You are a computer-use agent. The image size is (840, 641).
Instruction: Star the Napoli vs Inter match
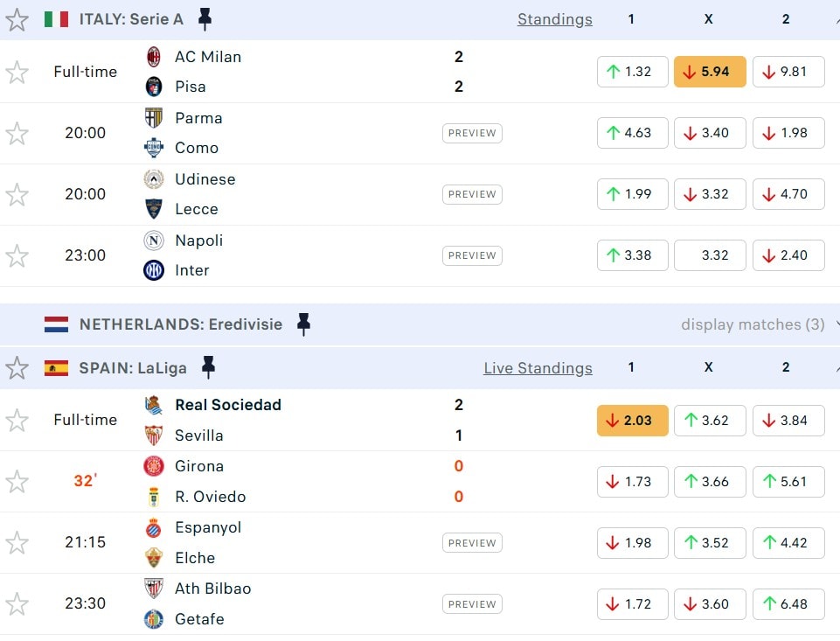point(17,255)
